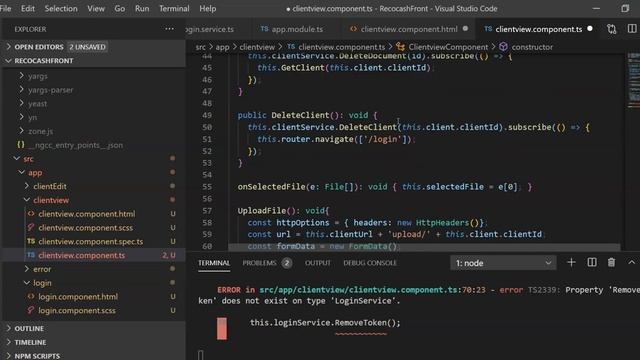
Task: Switch to the clientview.component.html tab
Action: click(x=409, y=29)
